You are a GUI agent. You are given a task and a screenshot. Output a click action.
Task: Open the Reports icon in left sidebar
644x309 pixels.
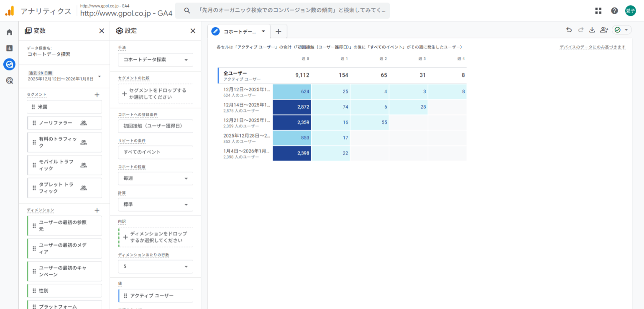(9, 48)
